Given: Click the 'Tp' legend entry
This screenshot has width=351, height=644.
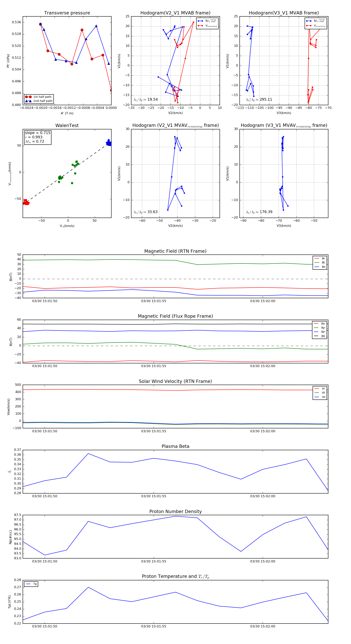Looking at the screenshot, I should [31, 584].
